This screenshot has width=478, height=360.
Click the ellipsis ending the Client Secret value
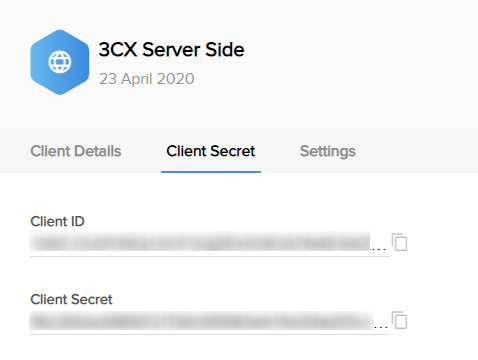(381, 328)
